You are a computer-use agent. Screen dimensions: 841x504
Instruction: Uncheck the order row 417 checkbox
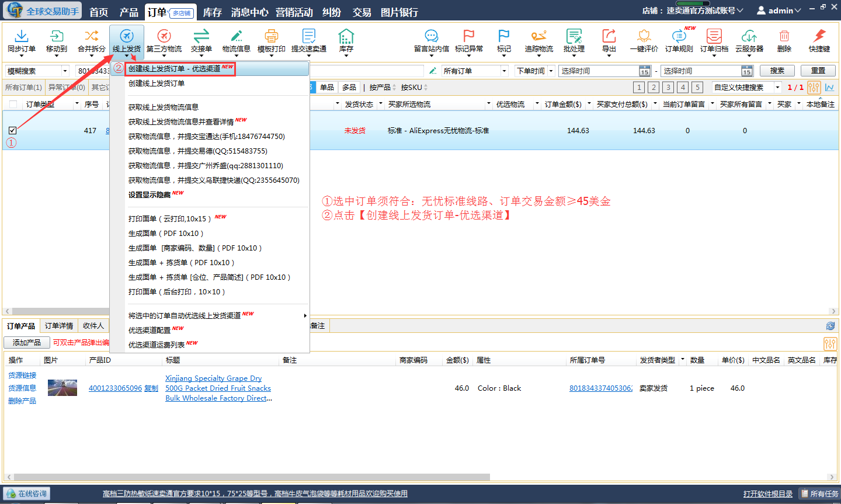click(x=13, y=130)
